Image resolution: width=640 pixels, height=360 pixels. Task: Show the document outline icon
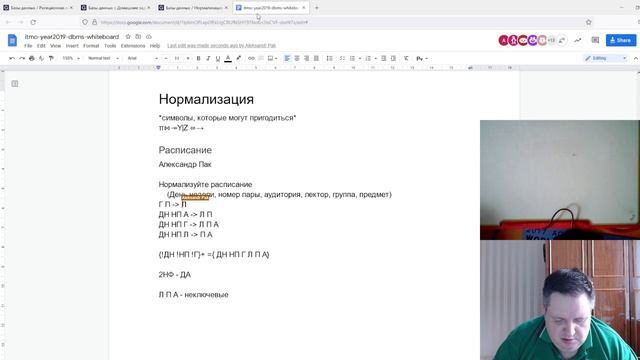[x=15, y=84]
